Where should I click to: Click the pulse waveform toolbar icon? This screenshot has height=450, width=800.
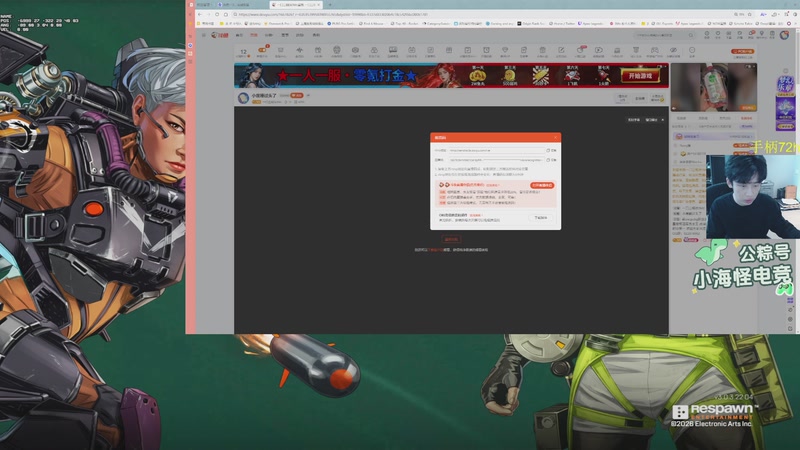299,51
